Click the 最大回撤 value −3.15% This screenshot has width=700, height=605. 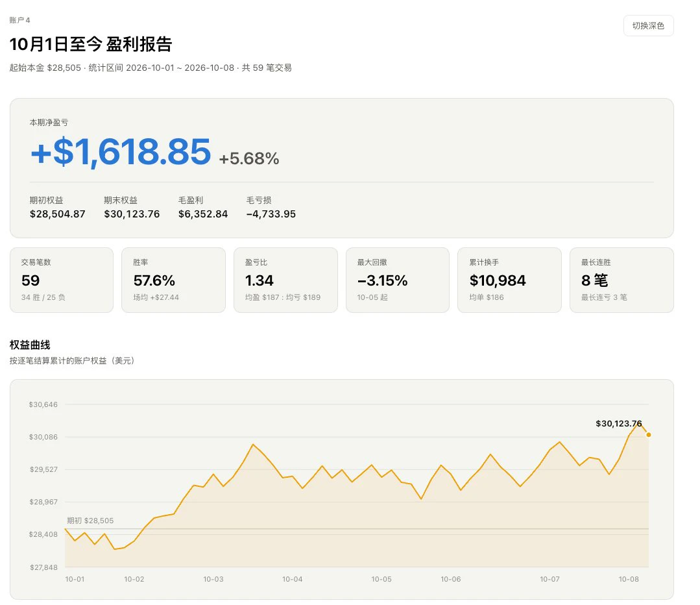(x=382, y=280)
